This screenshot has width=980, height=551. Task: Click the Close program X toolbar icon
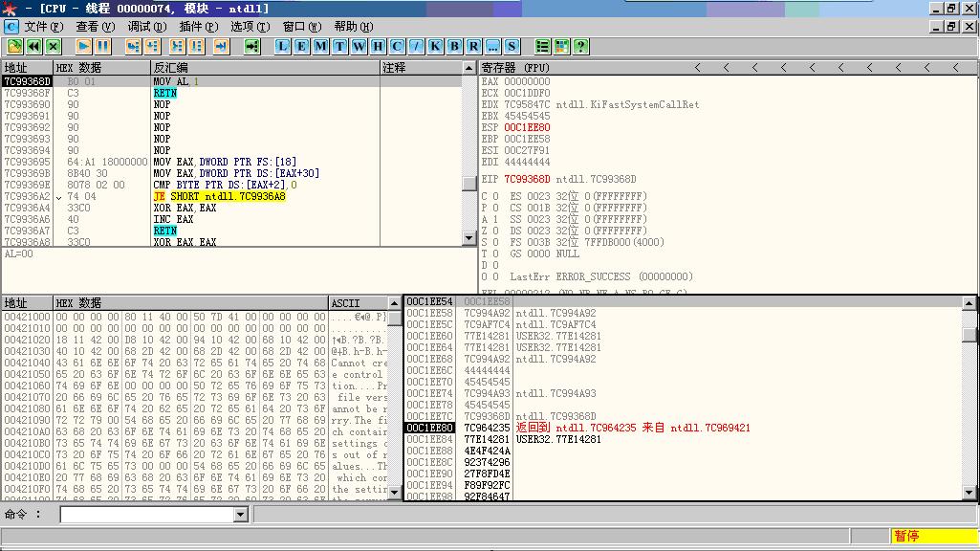pyautogui.click(x=54, y=46)
